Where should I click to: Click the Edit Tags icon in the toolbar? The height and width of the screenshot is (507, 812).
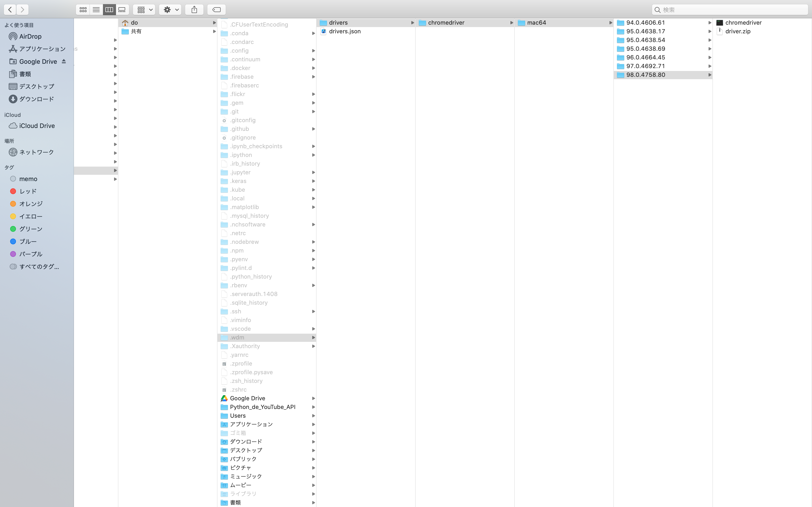pyautogui.click(x=217, y=9)
